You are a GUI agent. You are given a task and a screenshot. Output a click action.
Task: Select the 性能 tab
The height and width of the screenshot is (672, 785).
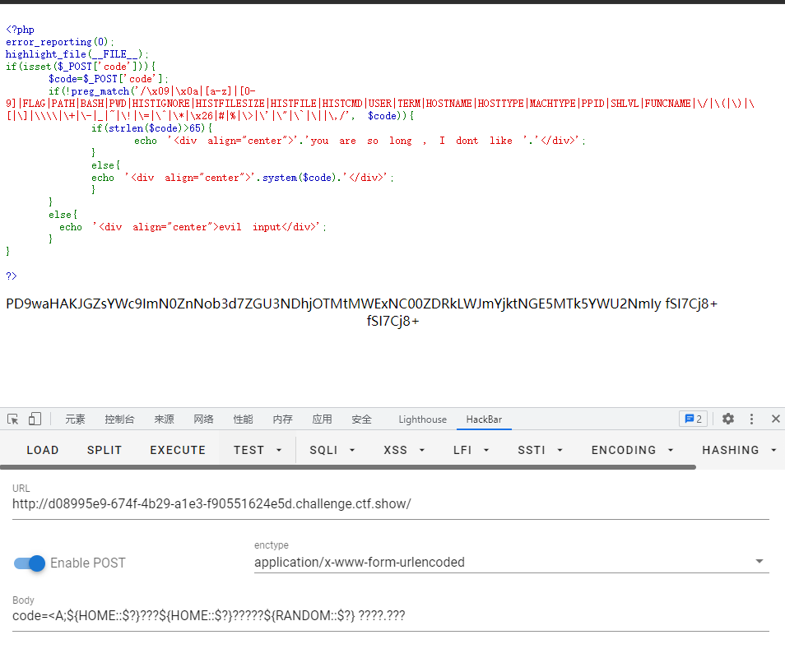(x=244, y=419)
